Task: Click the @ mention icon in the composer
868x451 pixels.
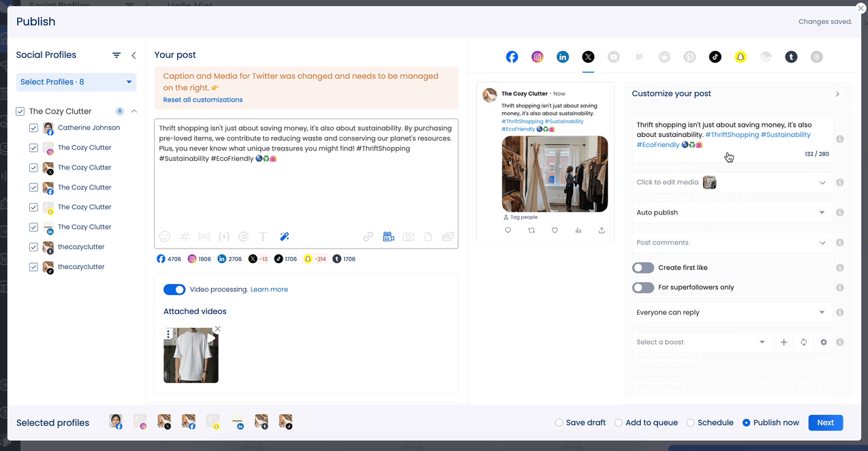Action: pyautogui.click(x=243, y=236)
